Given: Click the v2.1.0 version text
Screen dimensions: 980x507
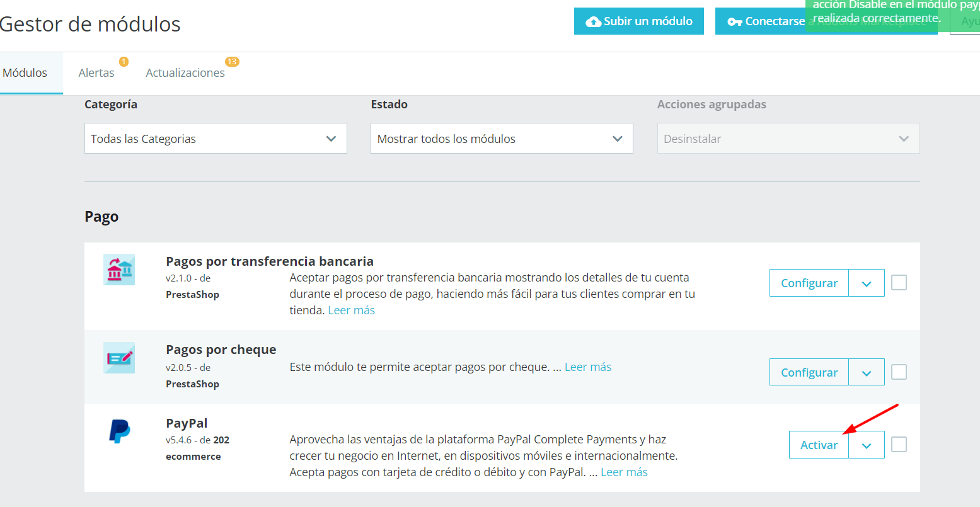Looking at the screenshot, I should [180, 278].
